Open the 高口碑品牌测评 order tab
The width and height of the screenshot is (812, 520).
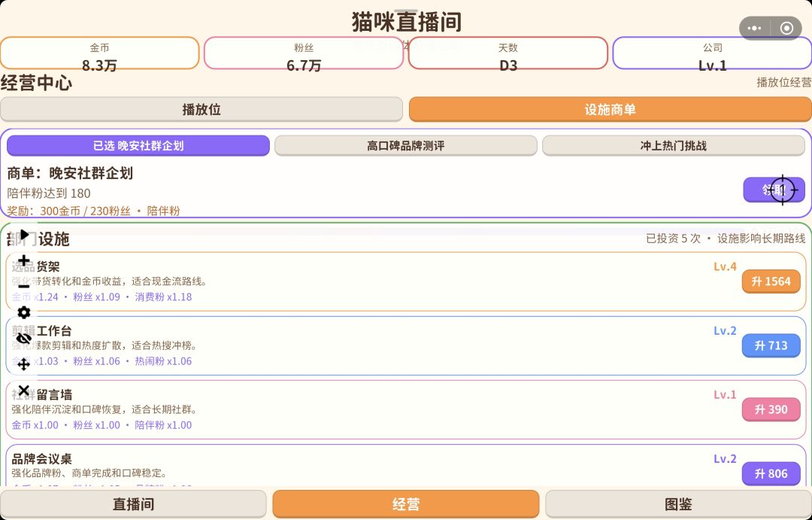coord(405,146)
